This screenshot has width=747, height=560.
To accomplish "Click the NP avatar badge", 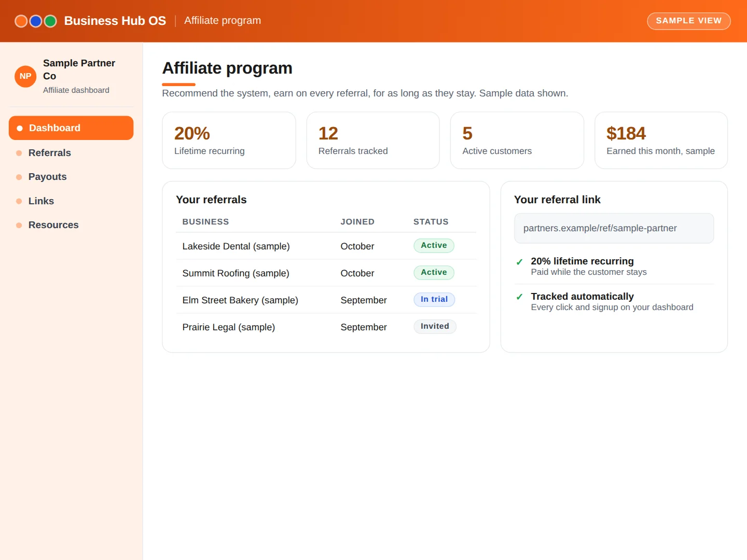I will coord(25,76).
